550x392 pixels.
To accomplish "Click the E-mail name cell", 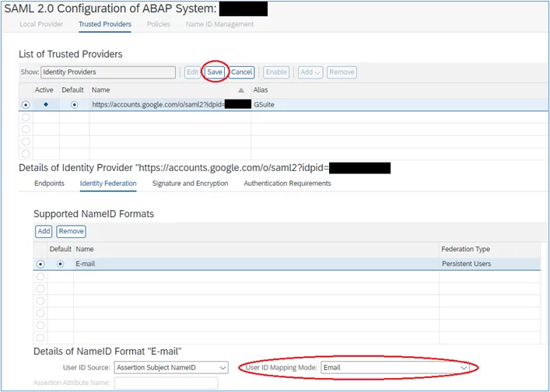I will [x=257, y=264].
